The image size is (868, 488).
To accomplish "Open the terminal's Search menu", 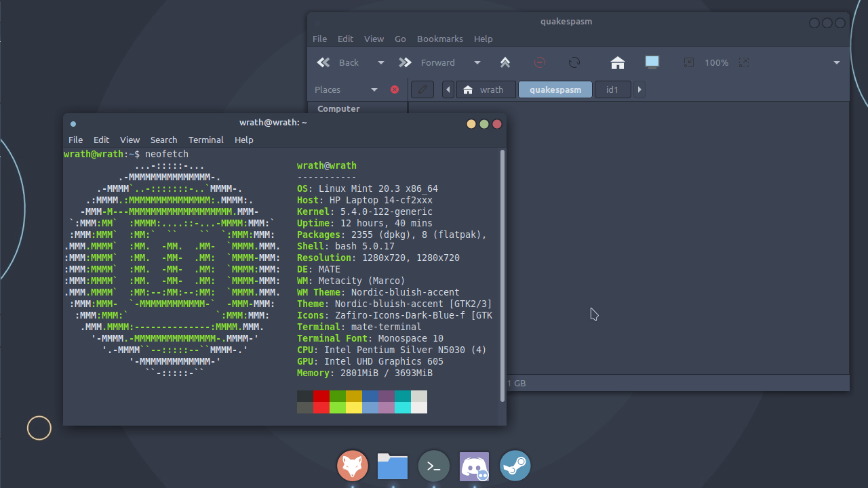I will [163, 140].
